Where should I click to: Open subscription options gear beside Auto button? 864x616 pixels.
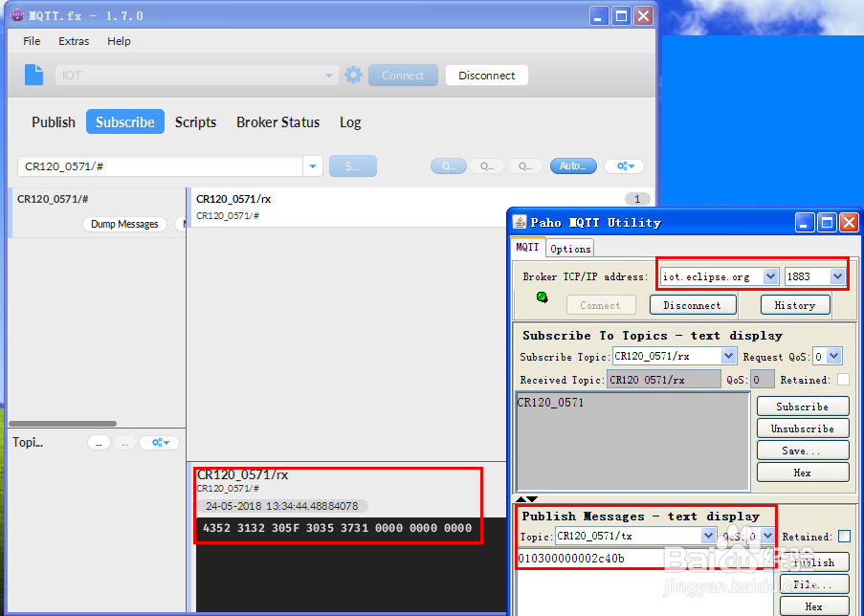pos(623,165)
